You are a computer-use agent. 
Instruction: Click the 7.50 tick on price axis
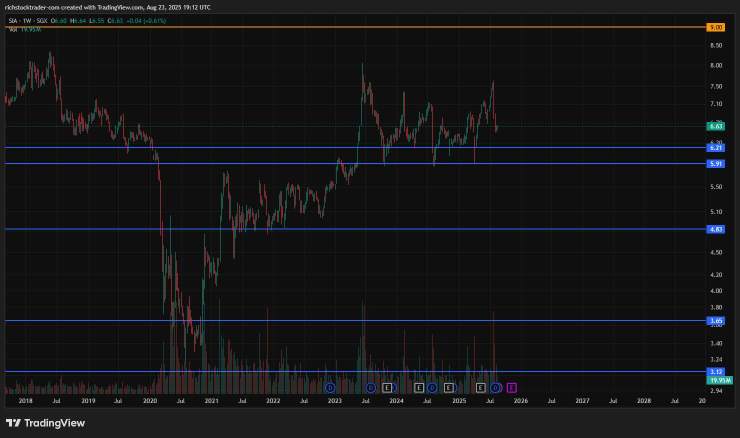716,87
